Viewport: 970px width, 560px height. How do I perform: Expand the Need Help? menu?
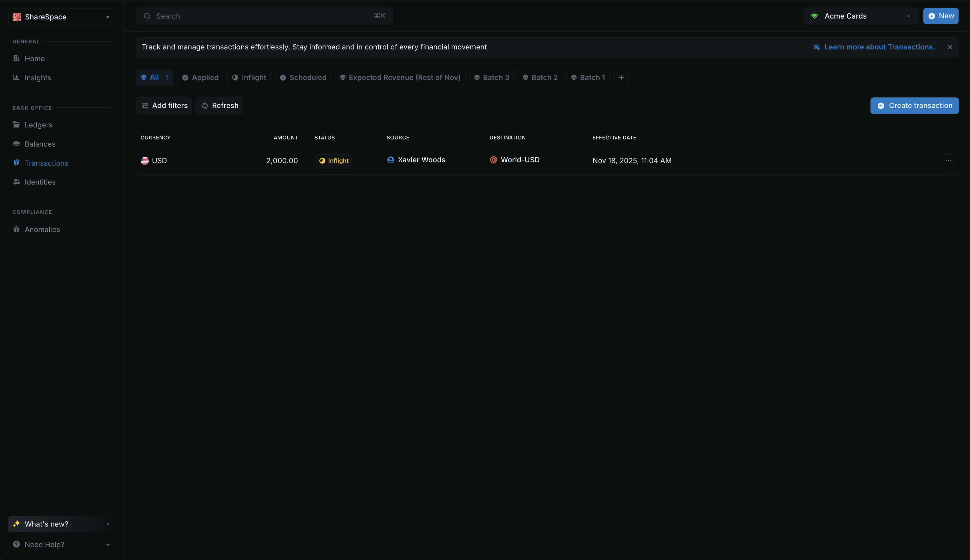pyautogui.click(x=61, y=545)
